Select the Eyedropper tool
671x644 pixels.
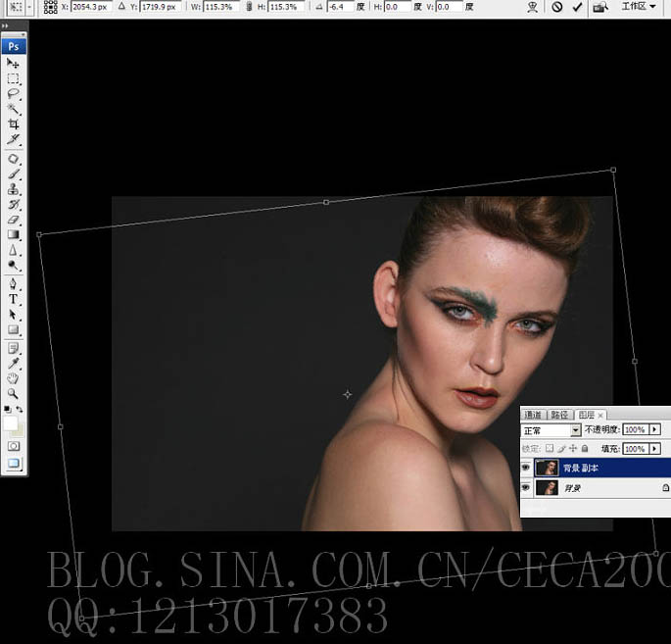13,364
